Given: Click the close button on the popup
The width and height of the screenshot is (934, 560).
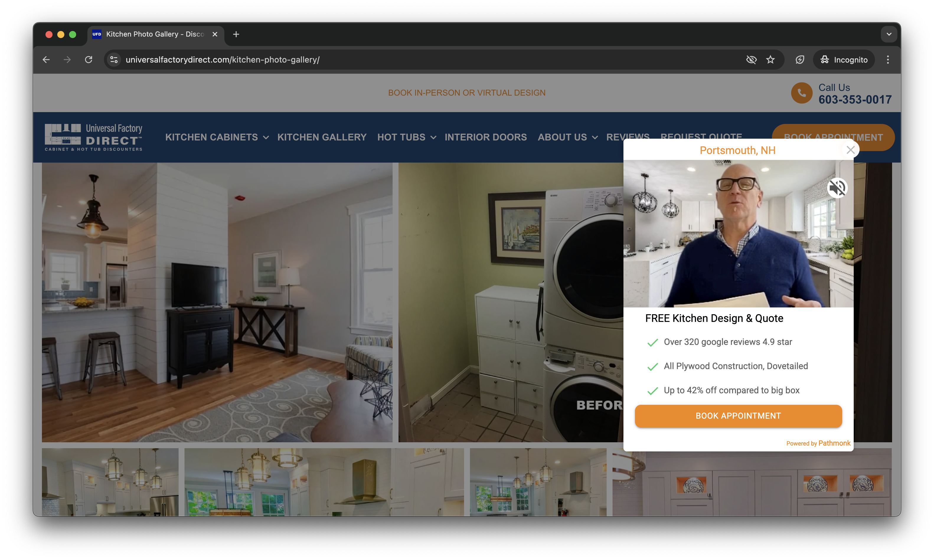Looking at the screenshot, I should click(851, 150).
